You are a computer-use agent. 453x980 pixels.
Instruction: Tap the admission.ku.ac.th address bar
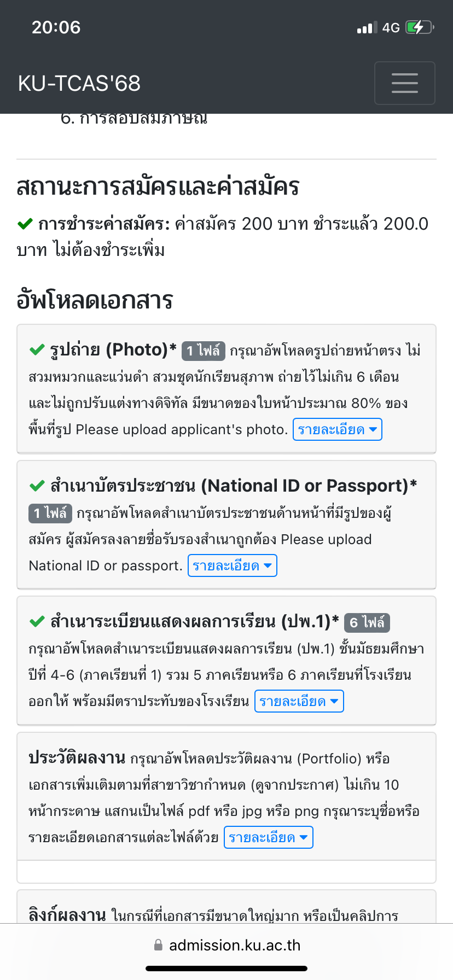pyautogui.click(x=226, y=945)
